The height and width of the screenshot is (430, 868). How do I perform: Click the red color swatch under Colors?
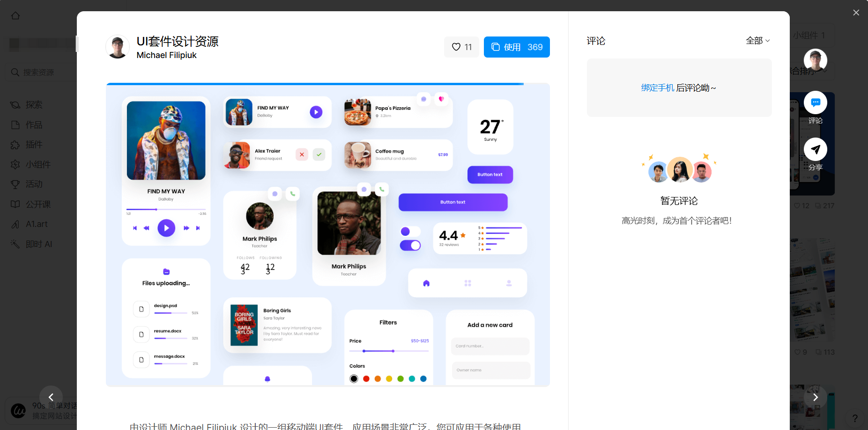366,379
